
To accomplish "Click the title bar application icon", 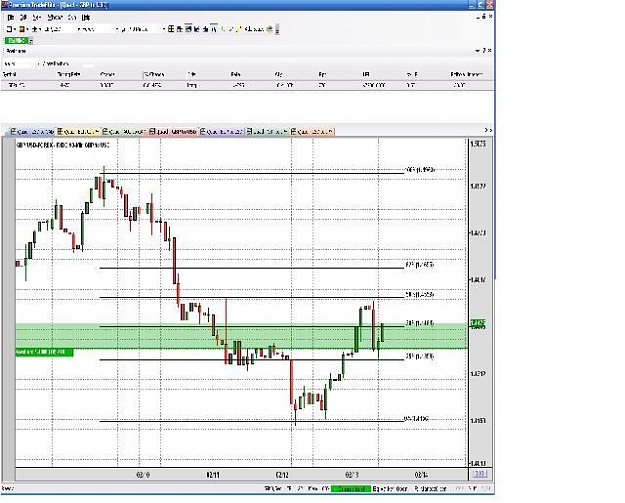I will (4, 5).
